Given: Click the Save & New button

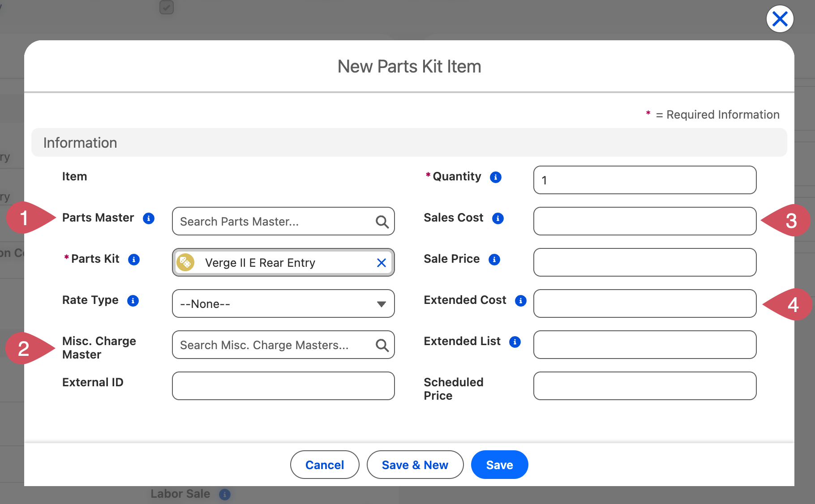Looking at the screenshot, I should [x=415, y=465].
